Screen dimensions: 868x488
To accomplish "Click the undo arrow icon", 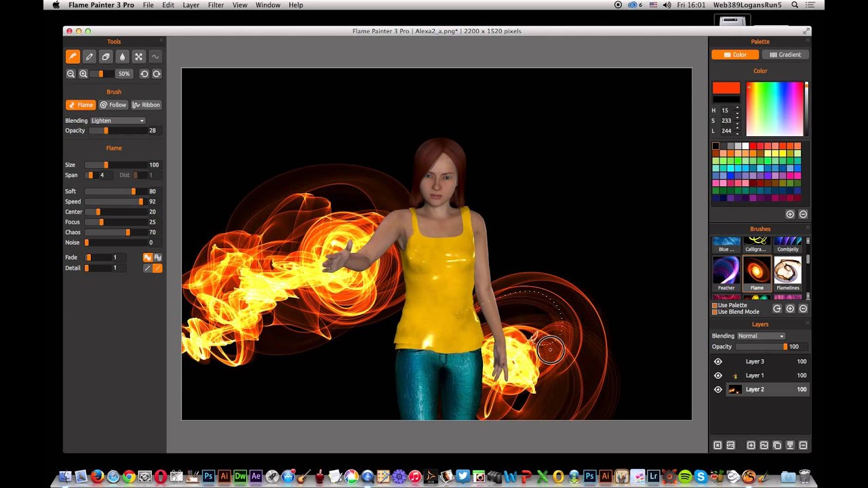I will coord(144,74).
